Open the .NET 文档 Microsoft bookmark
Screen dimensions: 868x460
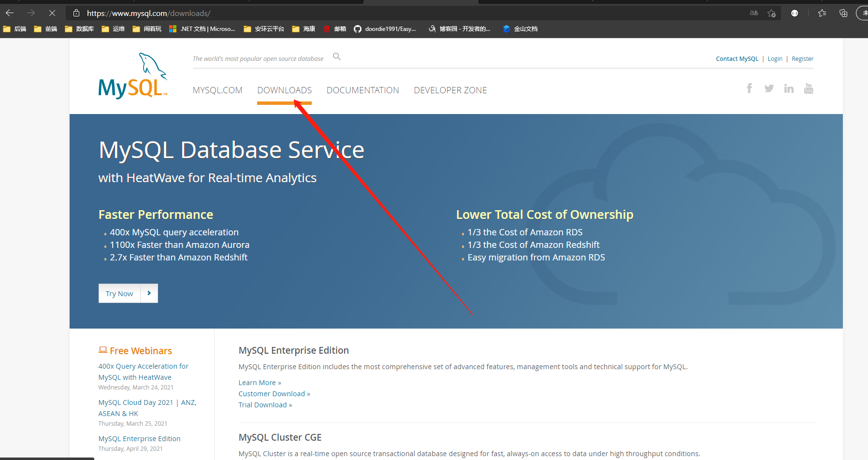pos(202,29)
